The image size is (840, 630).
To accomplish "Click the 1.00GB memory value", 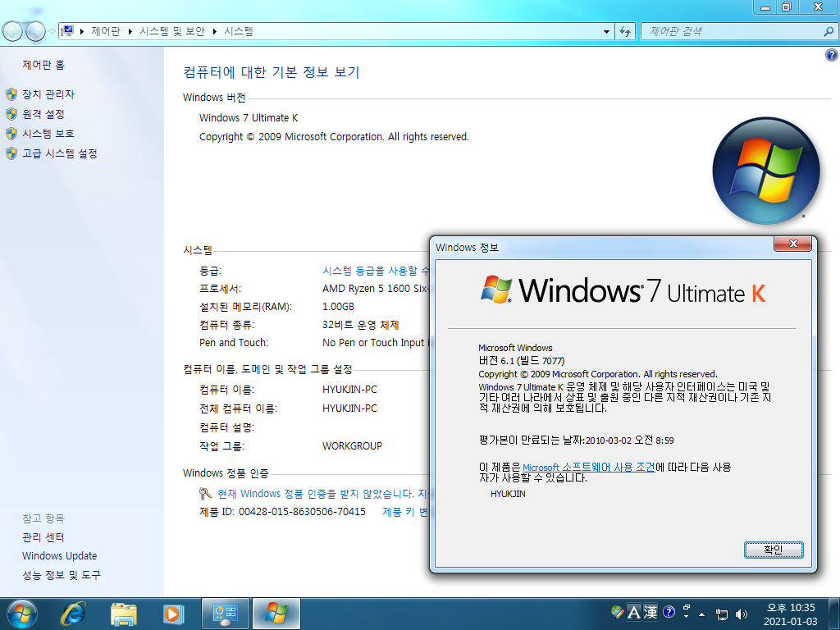I will [338, 307].
